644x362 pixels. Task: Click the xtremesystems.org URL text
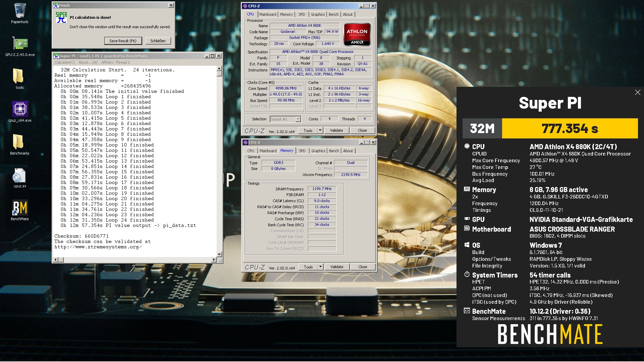[x=98, y=247]
